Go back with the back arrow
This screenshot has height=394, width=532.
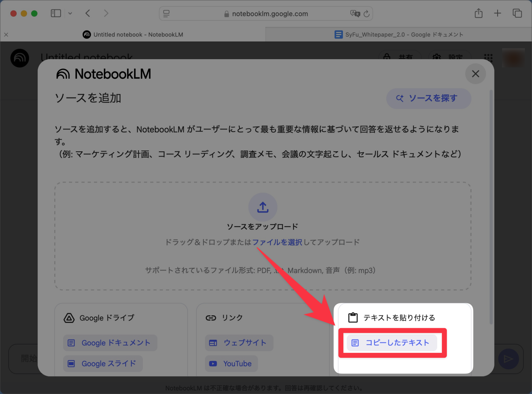click(88, 13)
